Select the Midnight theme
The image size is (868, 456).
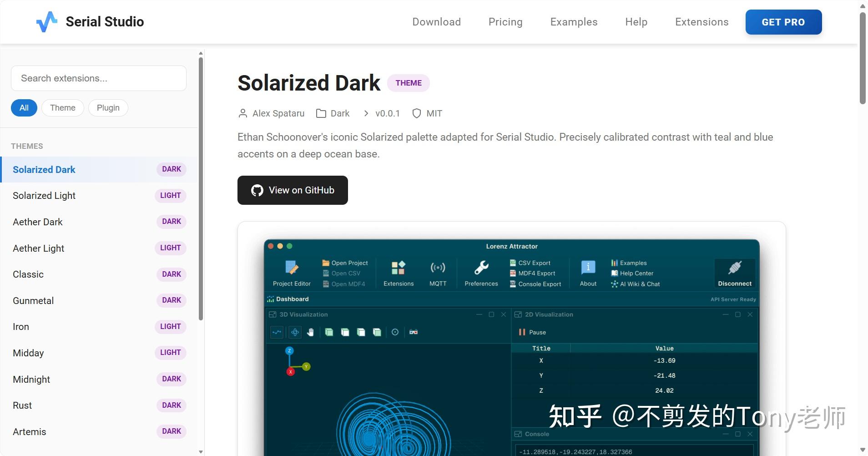pyautogui.click(x=99, y=379)
